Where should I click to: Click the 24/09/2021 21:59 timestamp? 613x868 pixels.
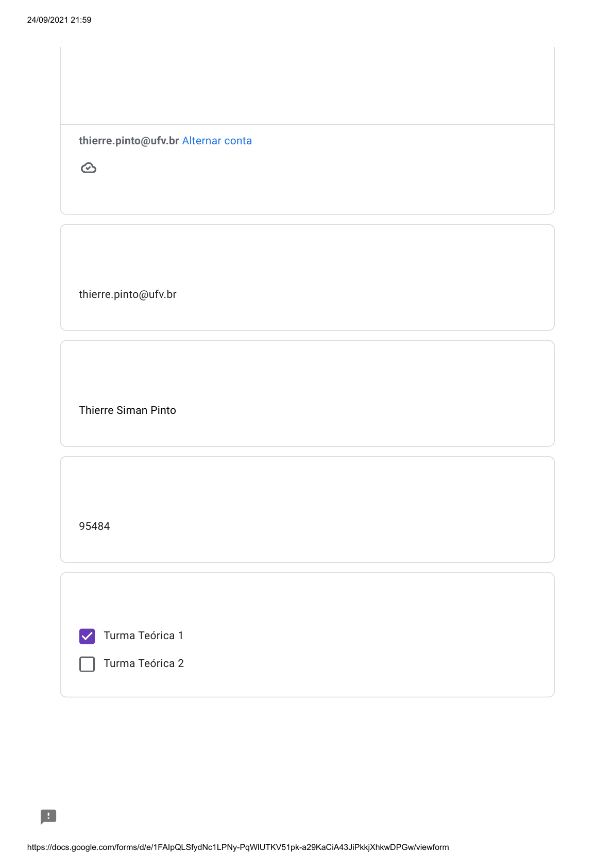click(59, 20)
